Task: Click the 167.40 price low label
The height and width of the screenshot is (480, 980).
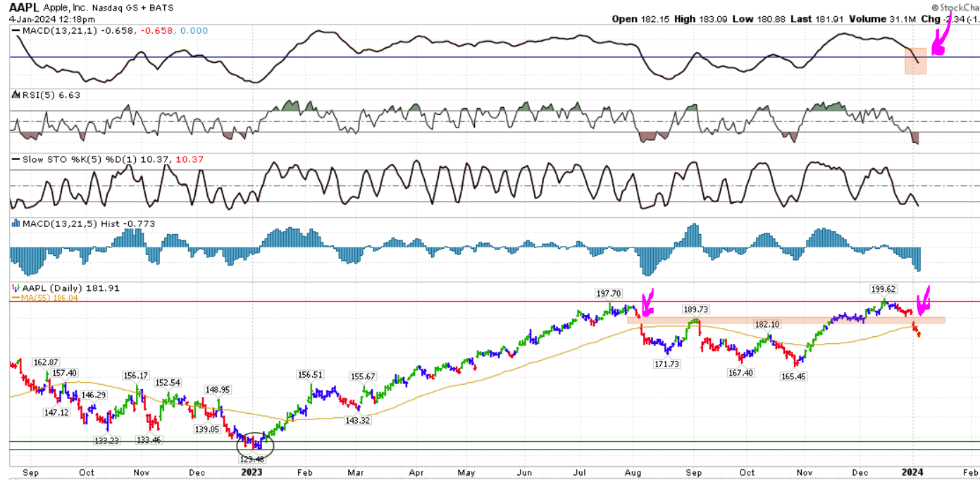Action: (740, 372)
